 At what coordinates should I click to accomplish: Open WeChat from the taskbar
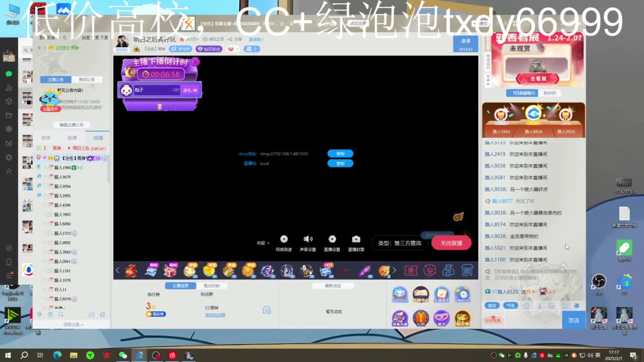pyautogui.click(x=123, y=355)
